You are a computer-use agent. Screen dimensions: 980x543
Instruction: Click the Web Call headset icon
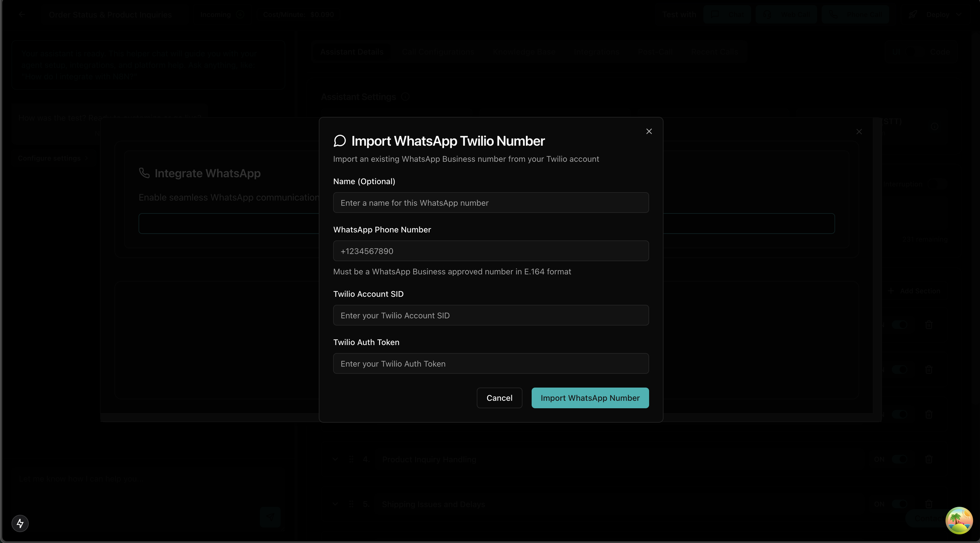(767, 14)
